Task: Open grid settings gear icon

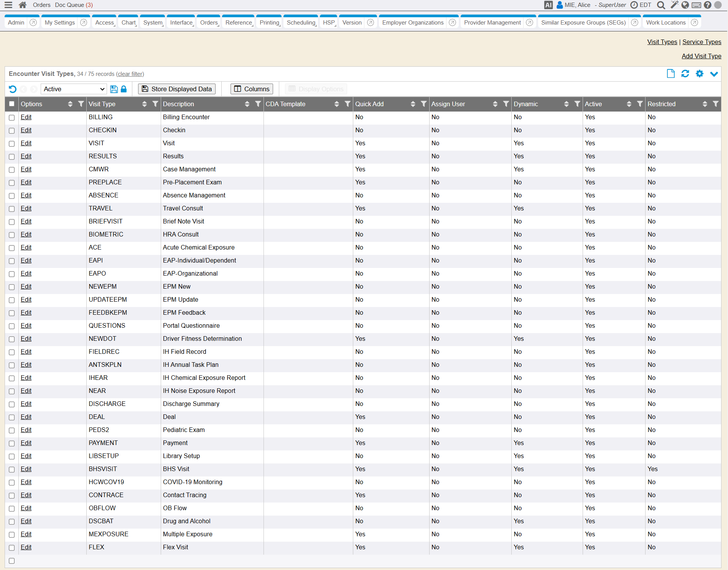Action: [700, 74]
